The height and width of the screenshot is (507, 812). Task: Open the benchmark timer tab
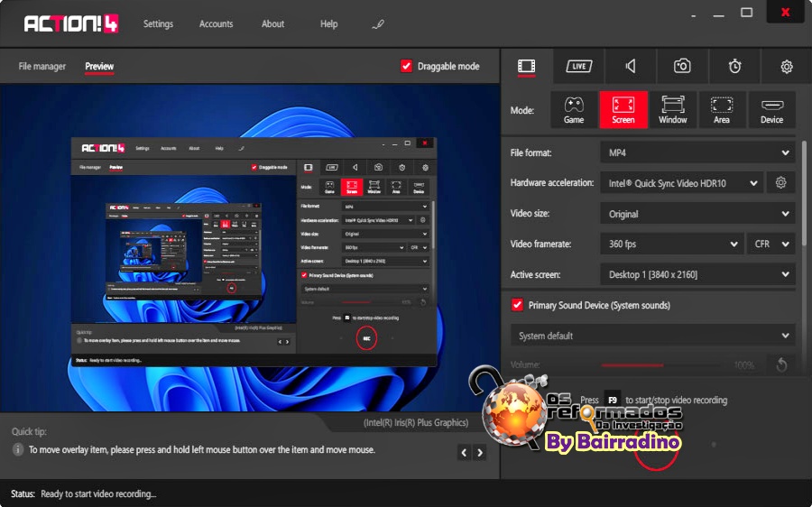pyautogui.click(x=734, y=66)
